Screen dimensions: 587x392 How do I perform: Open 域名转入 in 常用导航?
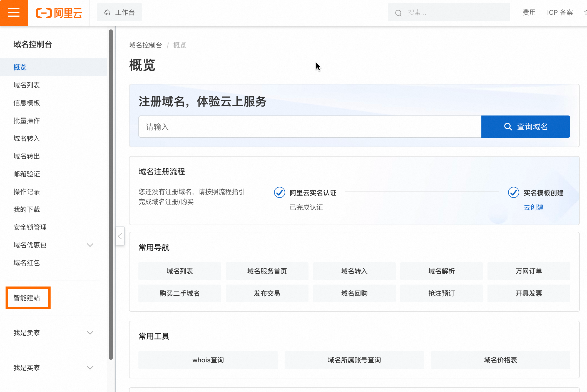pyautogui.click(x=354, y=271)
